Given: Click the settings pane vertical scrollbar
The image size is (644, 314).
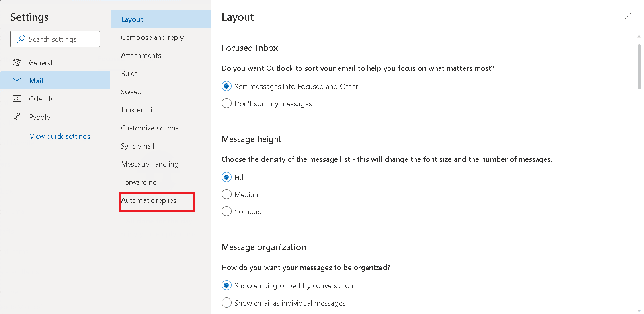Looking at the screenshot, I should tap(639, 67).
